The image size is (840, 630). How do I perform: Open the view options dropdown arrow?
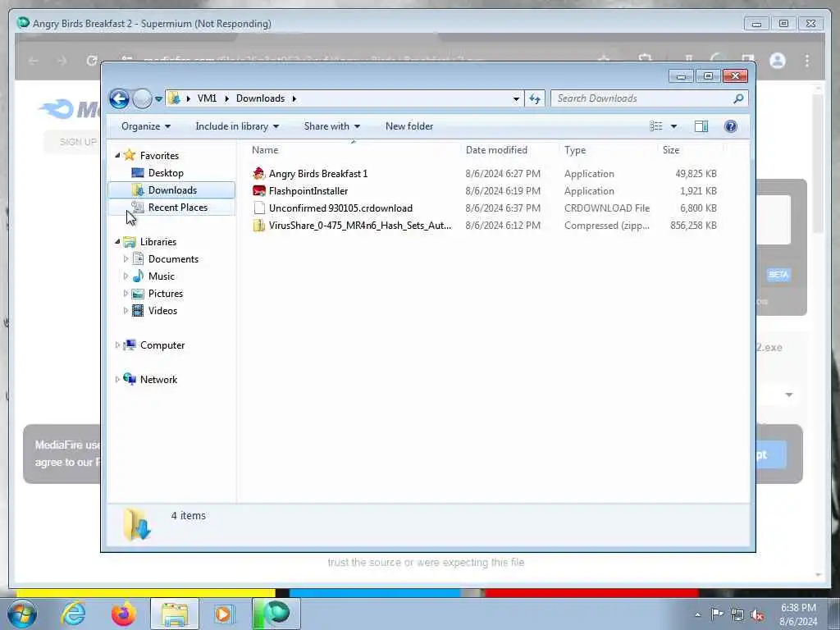click(674, 126)
